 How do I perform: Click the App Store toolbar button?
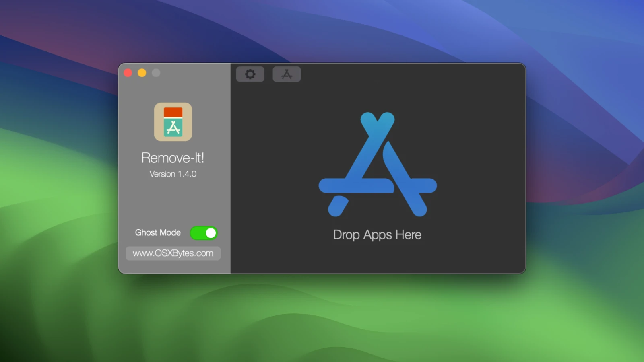point(287,74)
